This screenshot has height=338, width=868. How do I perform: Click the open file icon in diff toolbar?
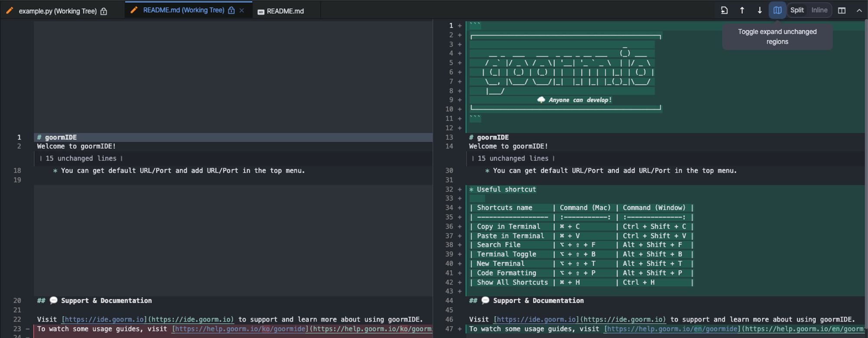[x=724, y=10]
